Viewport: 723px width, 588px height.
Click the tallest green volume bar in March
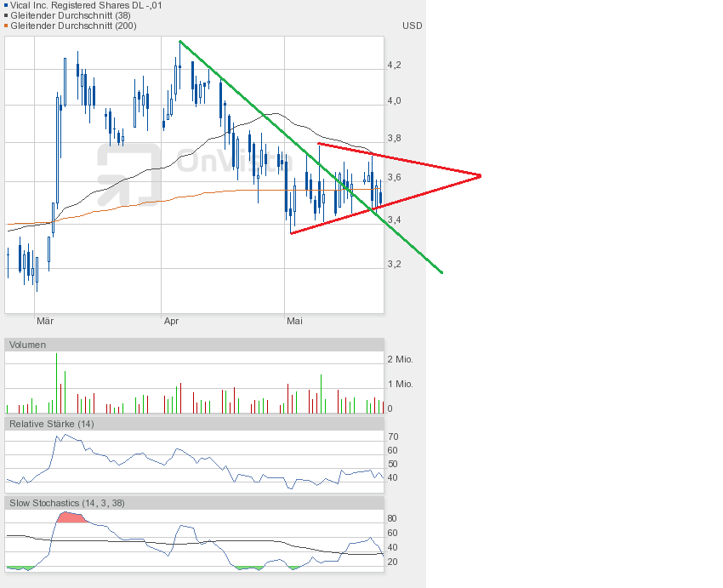coord(57,383)
